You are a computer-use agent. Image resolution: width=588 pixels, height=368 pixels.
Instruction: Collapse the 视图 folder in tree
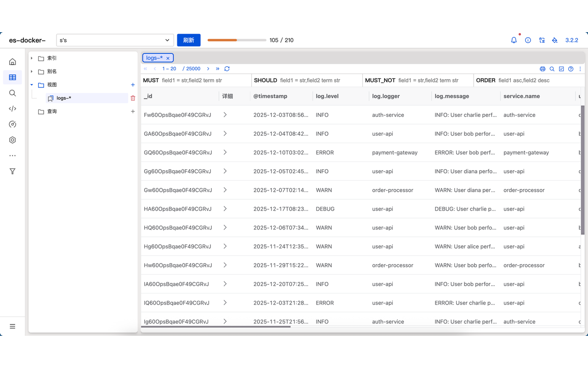(31, 85)
